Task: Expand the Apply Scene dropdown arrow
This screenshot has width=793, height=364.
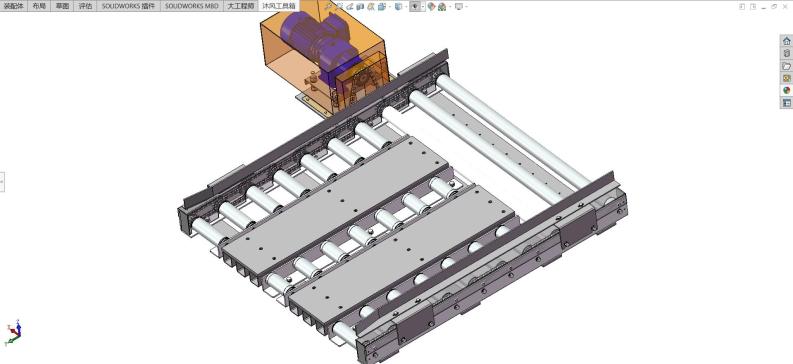Action: click(450, 7)
